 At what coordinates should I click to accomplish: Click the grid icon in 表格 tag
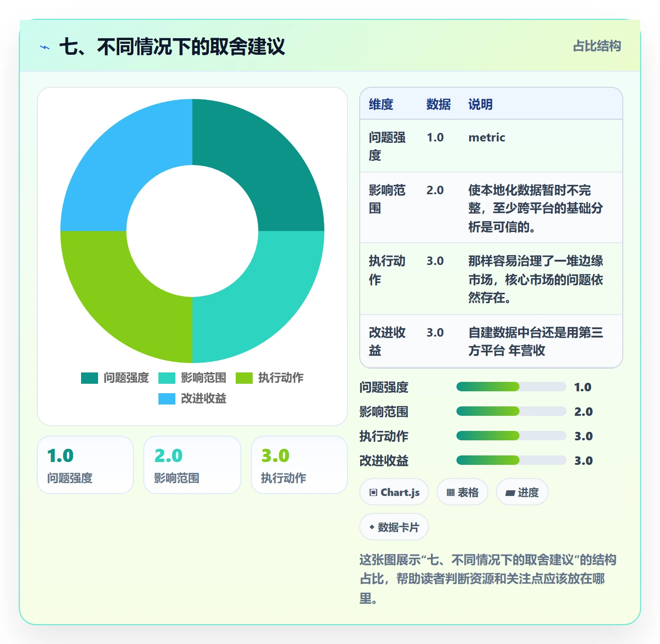[x=451, y=493]
